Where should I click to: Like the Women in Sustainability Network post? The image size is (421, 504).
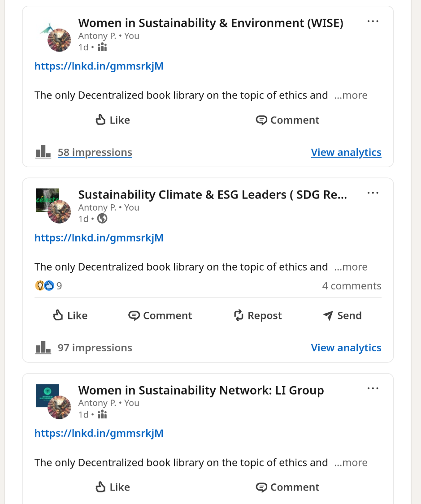pyautogui.click(x=113, y=487)
